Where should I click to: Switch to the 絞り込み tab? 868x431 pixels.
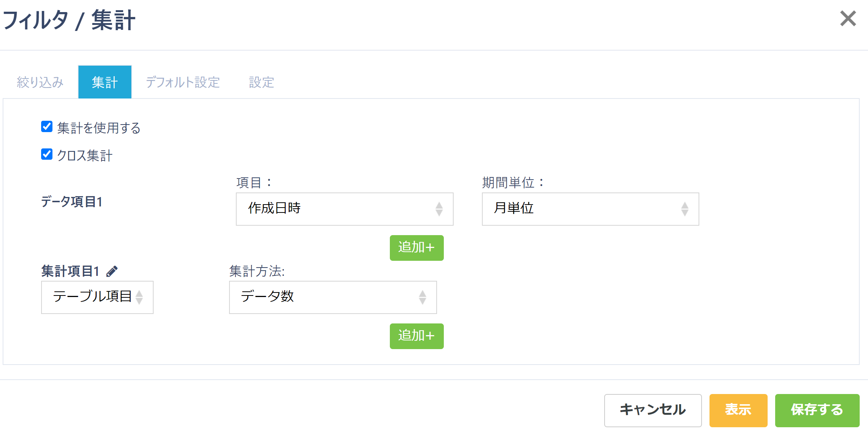[40, 82]
